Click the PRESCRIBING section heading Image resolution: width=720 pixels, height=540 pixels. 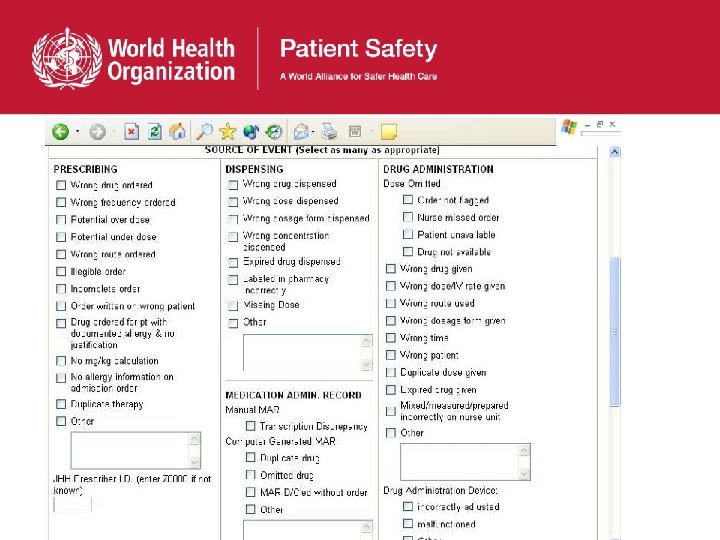pyautogui.click(x=85, y=169)
